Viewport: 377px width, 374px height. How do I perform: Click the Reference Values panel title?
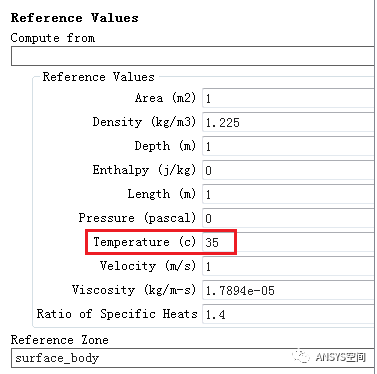pyautogui.click(x=75, y=18)
